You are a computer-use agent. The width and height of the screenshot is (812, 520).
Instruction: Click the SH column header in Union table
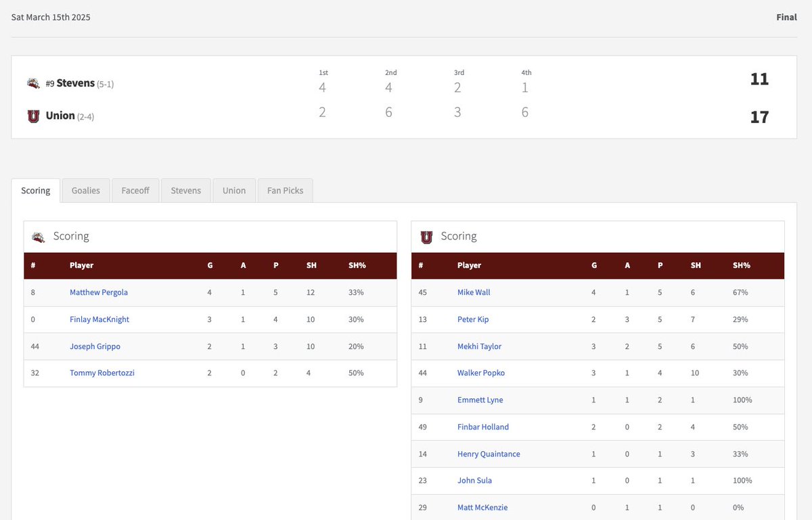click(x=696, y=266)
